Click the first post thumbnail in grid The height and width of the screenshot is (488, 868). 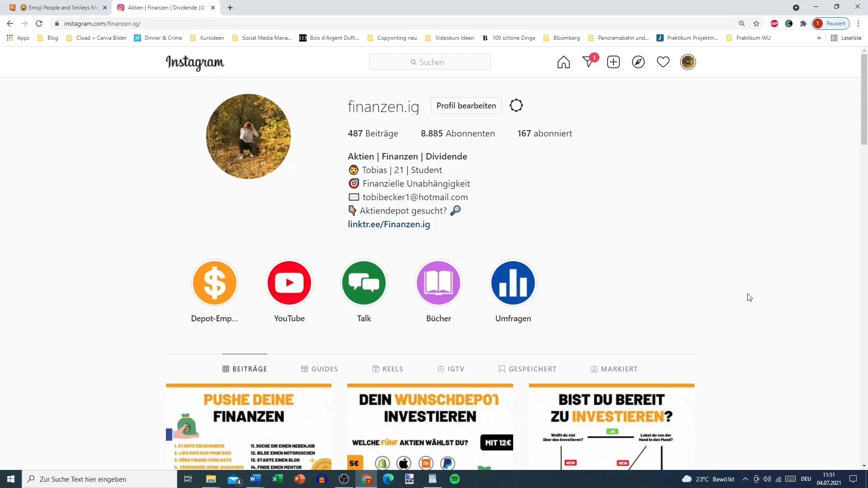[x=249, y=427]
